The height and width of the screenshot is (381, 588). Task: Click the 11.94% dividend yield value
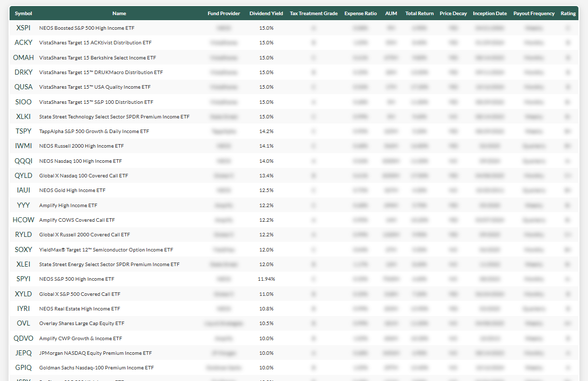coord(266,279)
